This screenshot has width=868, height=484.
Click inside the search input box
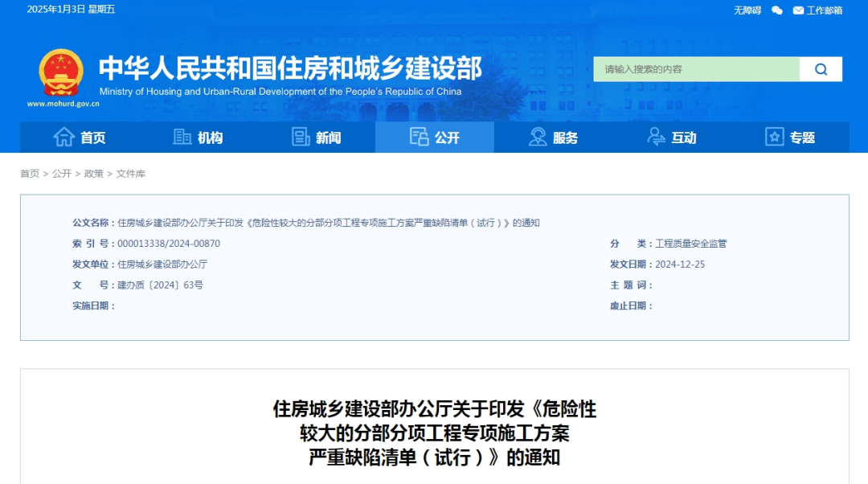click(x=691, y=69)
